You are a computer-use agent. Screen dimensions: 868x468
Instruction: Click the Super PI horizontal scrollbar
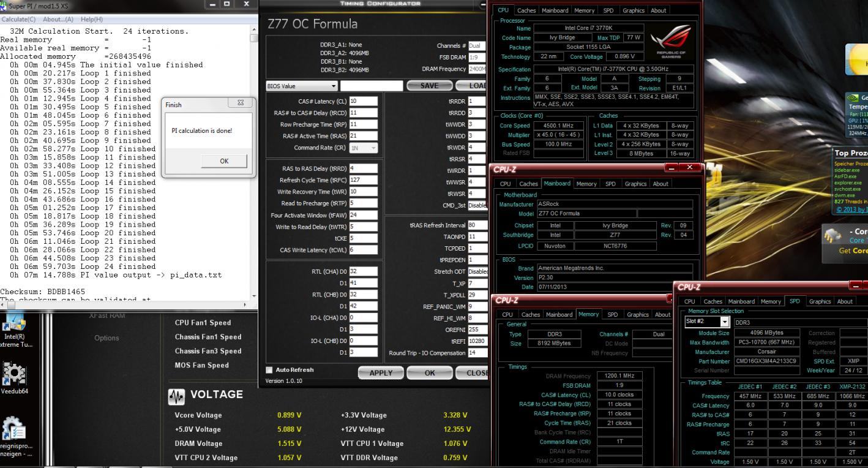125,304
